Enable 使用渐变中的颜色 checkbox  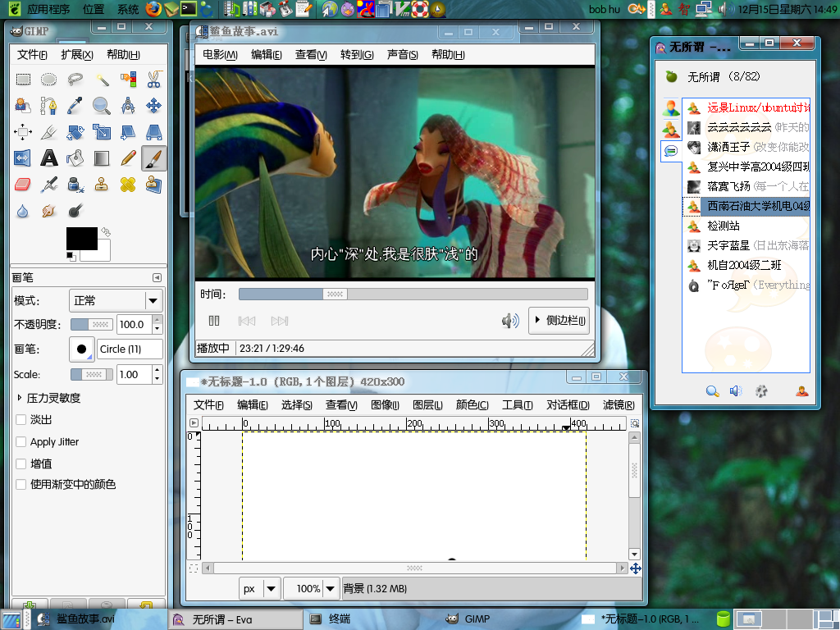pos(21,484)
